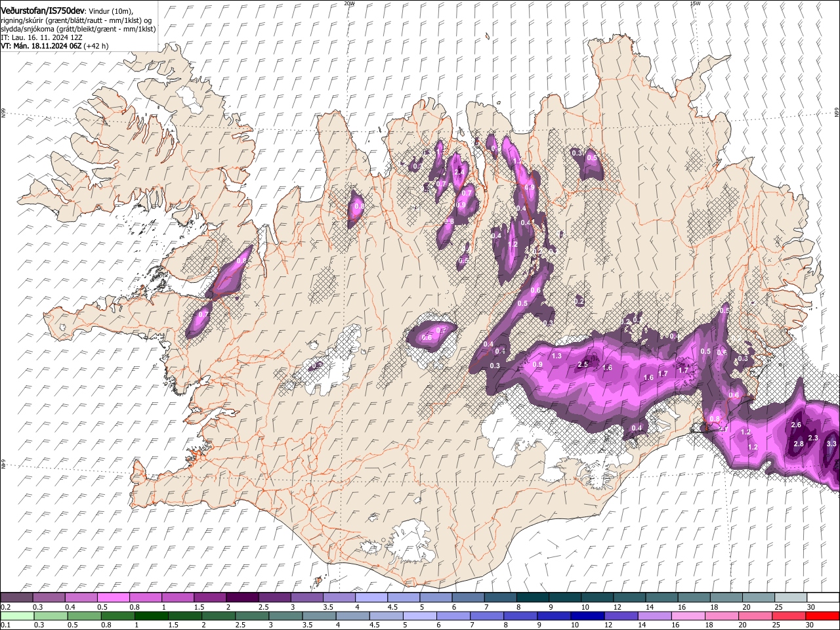This screenshot has width=840, height=630.
Task: Click the lavender 4–4.5 upper legend swatch
Action: [370, 597]
